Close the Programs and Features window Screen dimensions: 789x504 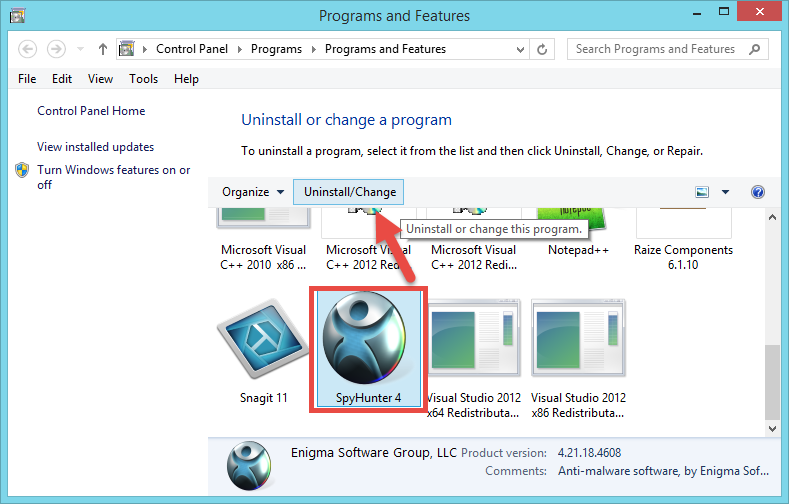point(760,11)
